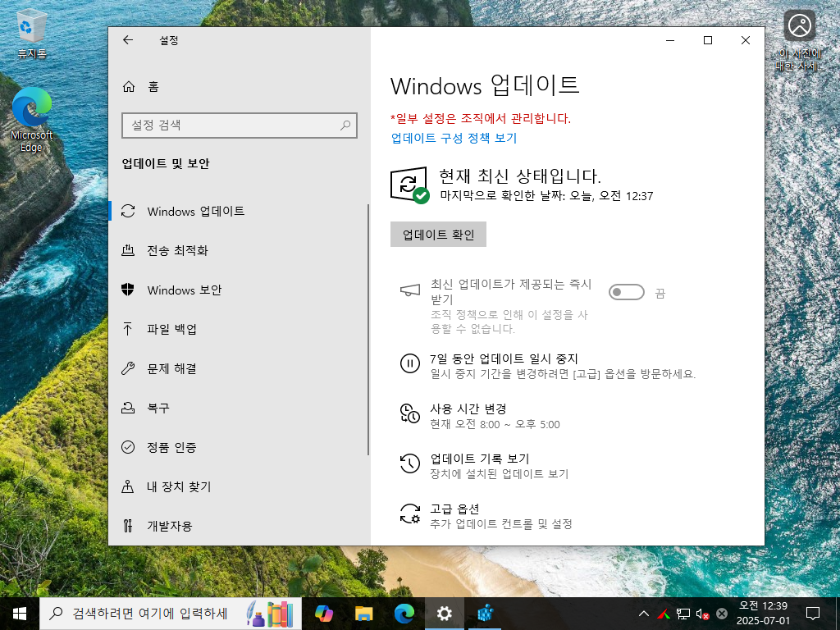Click the 내 장치 찾기 person-pin icon
Screen dimensions: 840x630
tap(128, 486)
